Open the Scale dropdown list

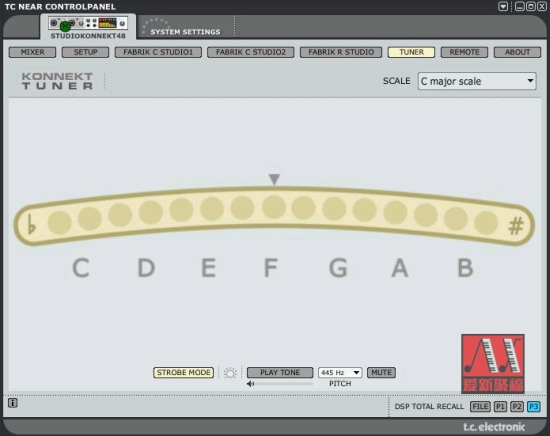(x=477, y=81)
